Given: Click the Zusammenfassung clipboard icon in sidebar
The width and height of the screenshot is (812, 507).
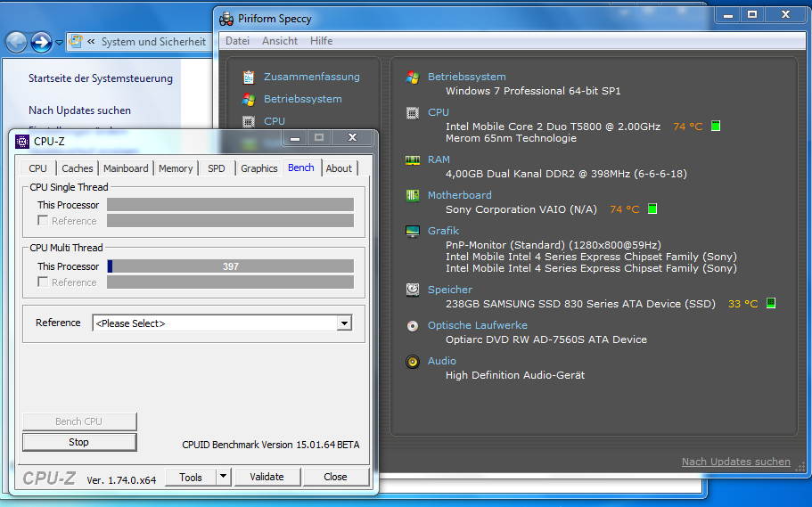Looking at the screenshot, I should 249,78.
